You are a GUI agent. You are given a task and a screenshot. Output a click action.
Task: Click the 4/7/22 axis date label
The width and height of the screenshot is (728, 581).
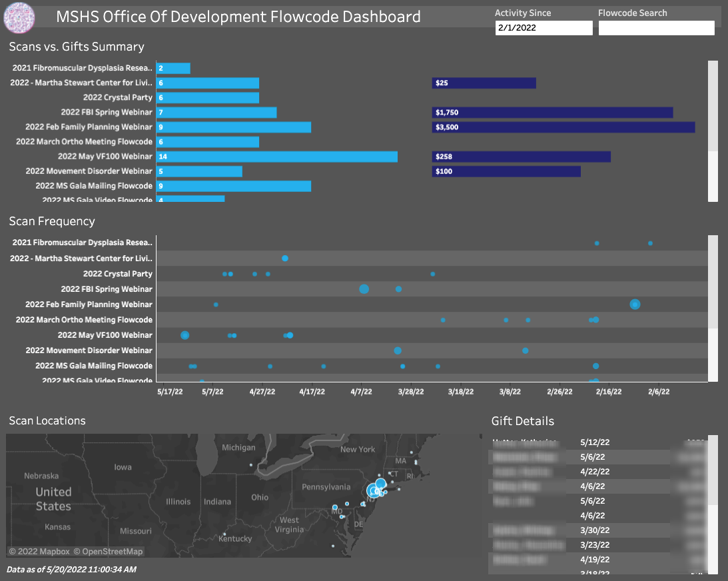[361, 392]
